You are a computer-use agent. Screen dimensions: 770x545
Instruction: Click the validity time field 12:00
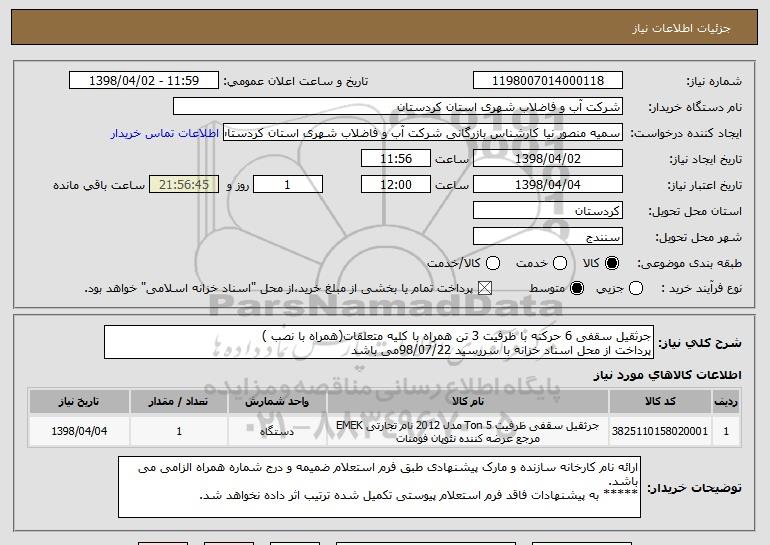pyautogui.click(x=396, y=185)
